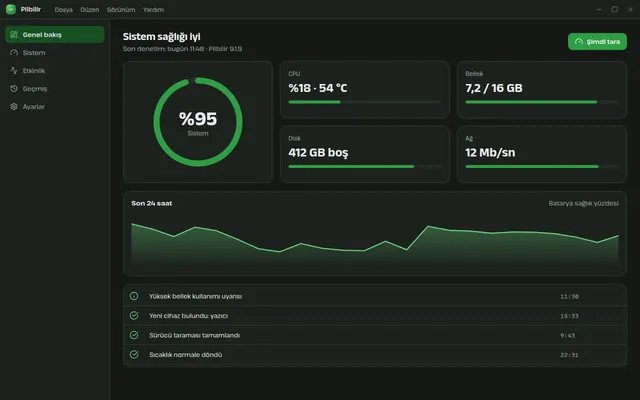Open the Bellek 7,2 / 16 GB card
This screenshot has width=640, height=400.
[542, 90]
